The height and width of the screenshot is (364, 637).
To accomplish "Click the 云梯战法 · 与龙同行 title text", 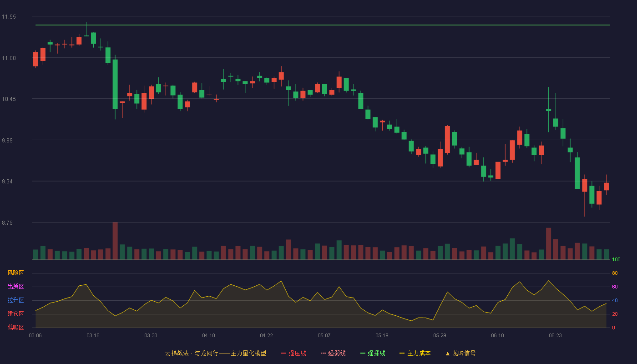I will pos(192,353).
